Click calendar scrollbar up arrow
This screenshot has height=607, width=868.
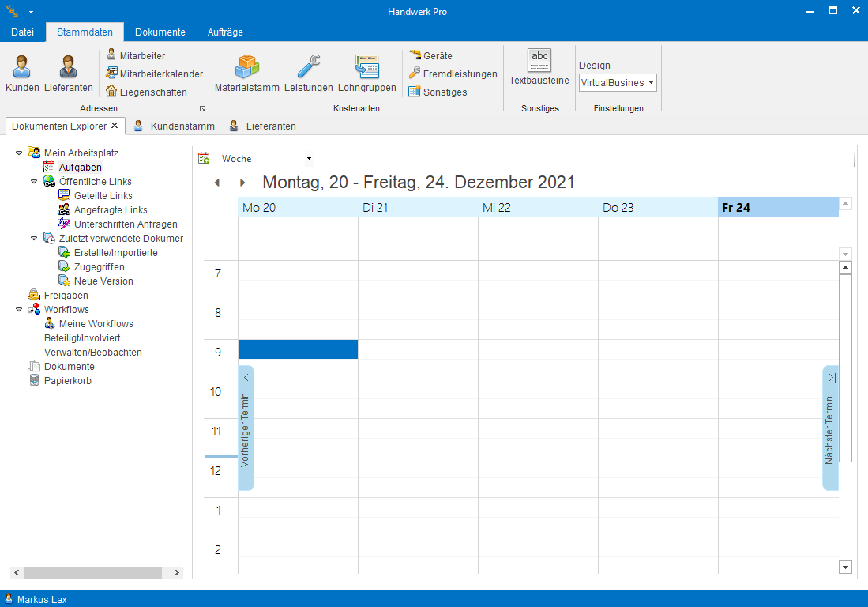click(x=845, y=268)
